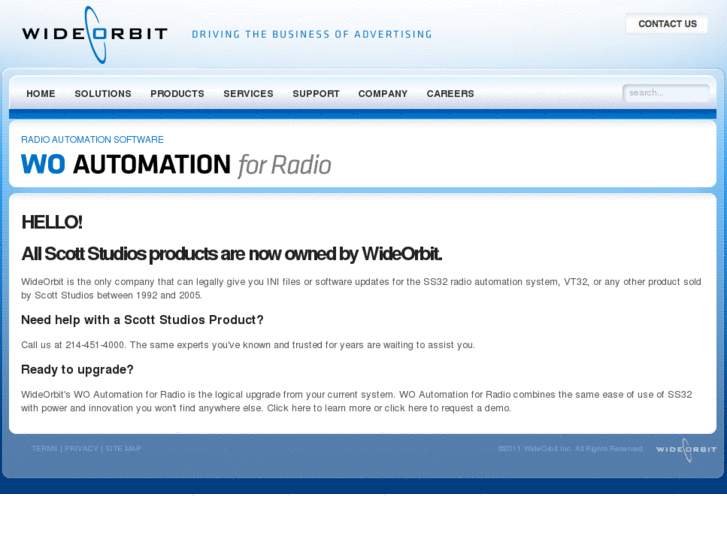The image size is (727, 545).
Task: Click the Site Map footer link
Action: point(123,449)
